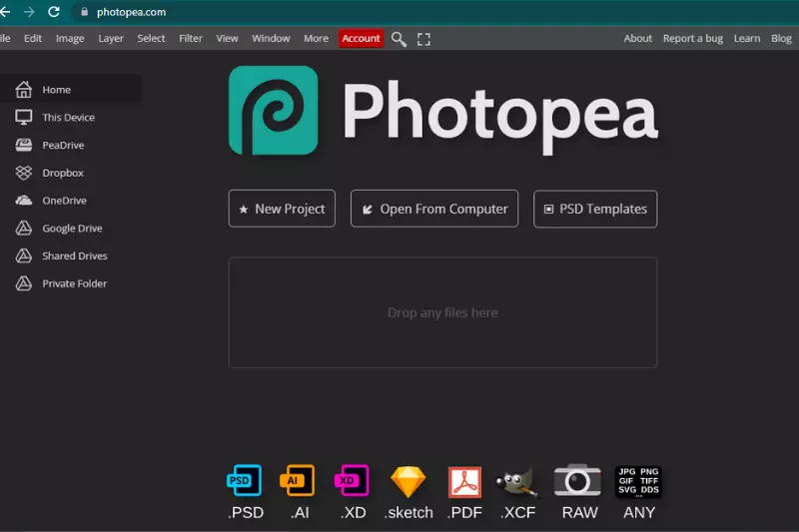Viewport: 799px width, 532px height.
Task: Reload the page with refresh icon
Action: coord(54,12)
